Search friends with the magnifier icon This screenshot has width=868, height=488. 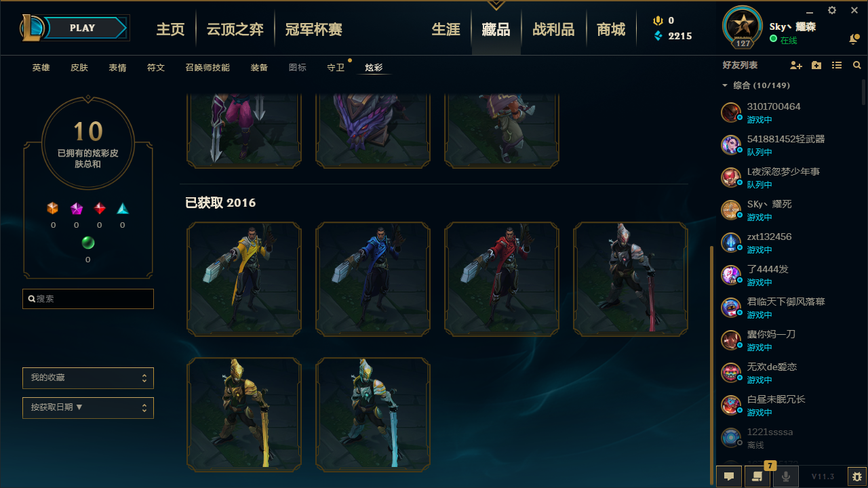tap(857, 65)
